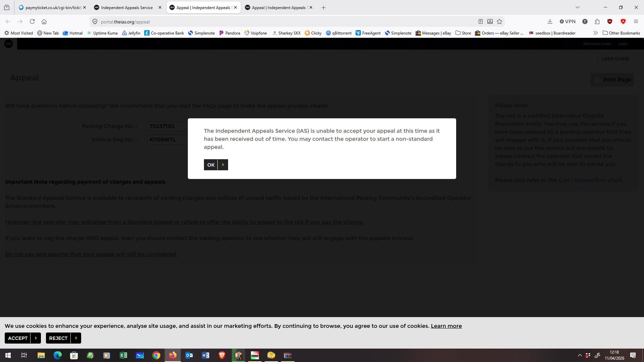
Task: Open the extensions puzzle icon
Action: tap(597, 21)
